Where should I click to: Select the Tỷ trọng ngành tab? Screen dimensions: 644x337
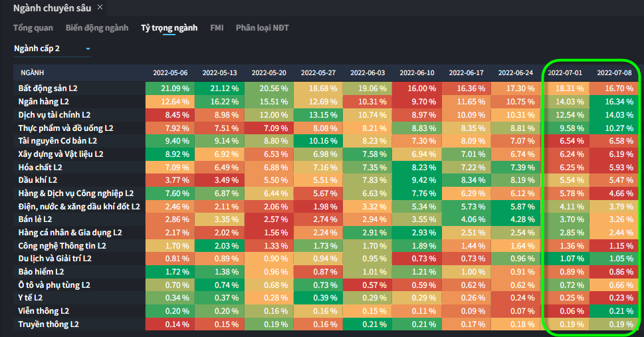click(x=169, y=28)
